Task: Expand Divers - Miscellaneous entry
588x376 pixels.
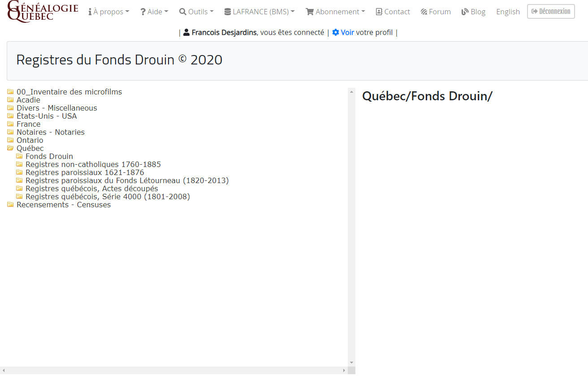Action: pos(56,108)
